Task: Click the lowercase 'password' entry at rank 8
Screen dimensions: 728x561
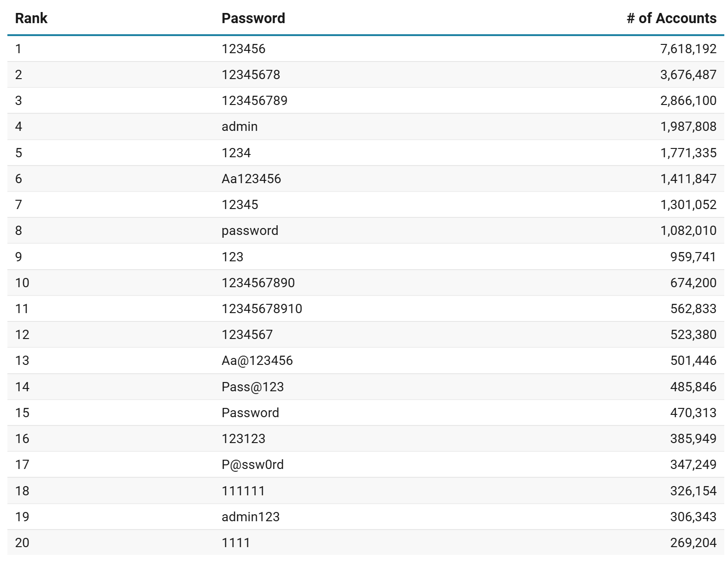Action: [250, 231]
